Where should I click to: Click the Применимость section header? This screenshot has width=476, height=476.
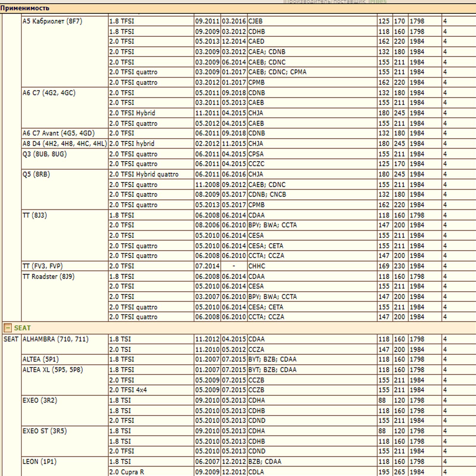pos(25,8)
